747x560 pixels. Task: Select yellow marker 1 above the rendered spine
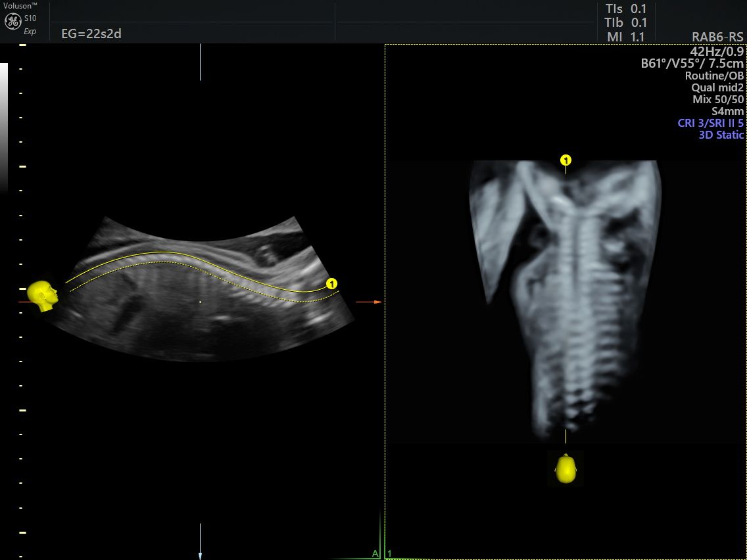click(566, 160)
